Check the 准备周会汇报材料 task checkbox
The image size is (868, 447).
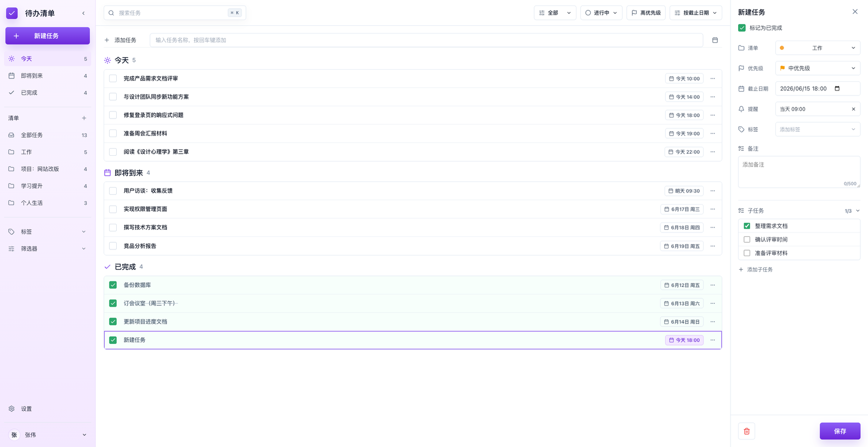point(113,133)
